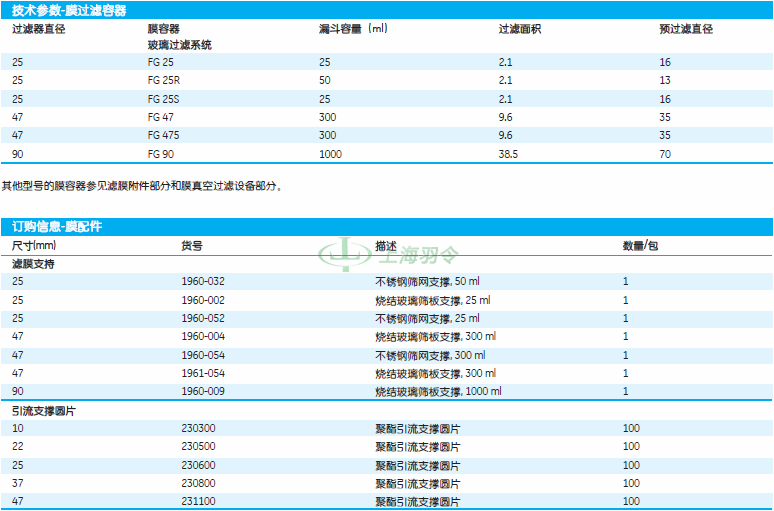This screenshot has width=774, height=511.
Task: Click 烧结玻璃筛板支撑, 300 ml in 1961-054 row
Action: (x=436, y=373)
